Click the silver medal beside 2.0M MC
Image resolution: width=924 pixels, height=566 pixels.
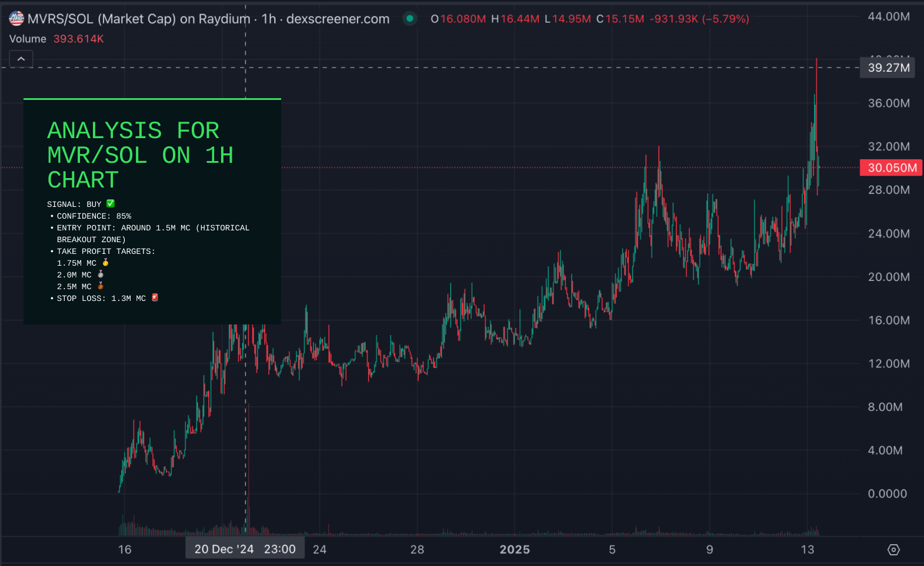101,274
